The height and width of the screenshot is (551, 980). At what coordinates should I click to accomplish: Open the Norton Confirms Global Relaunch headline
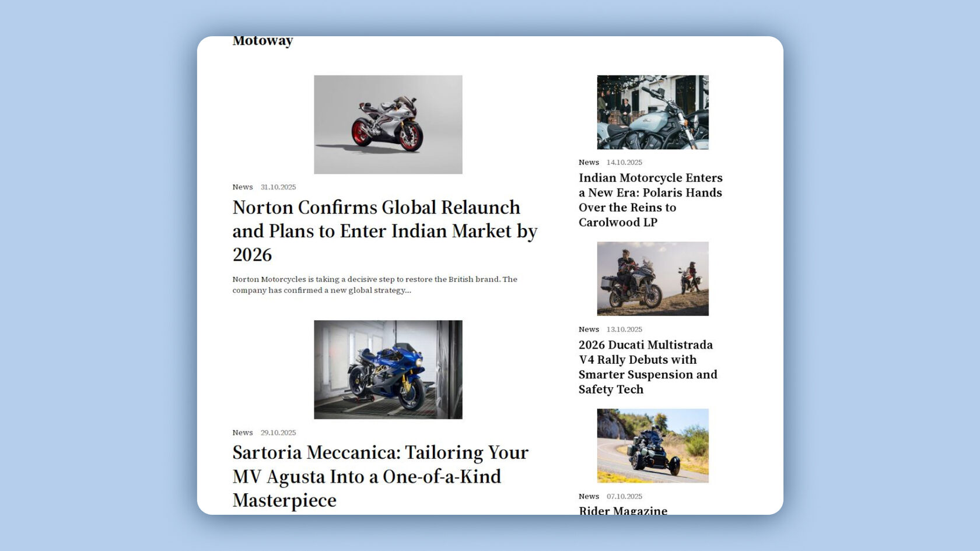tap(385, 231)
